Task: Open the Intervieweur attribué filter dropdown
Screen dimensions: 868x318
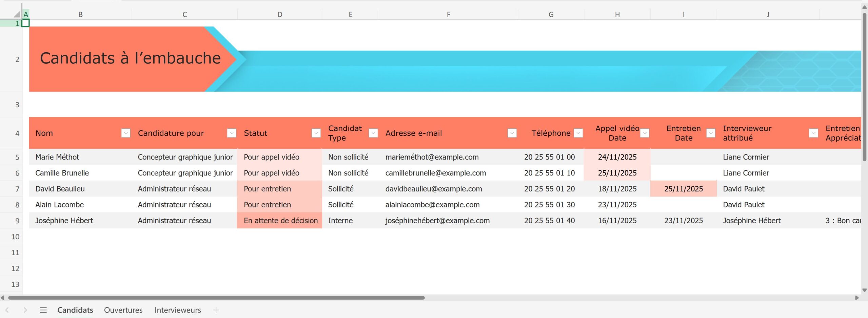Action: click(x=813, y=133)
